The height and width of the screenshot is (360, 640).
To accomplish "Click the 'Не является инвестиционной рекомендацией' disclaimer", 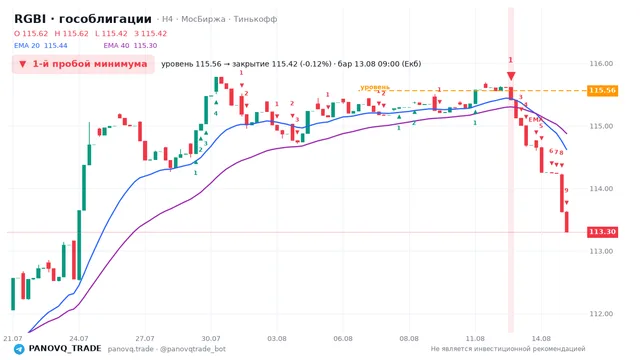I will pyautogui.click(x=508, y=349).
